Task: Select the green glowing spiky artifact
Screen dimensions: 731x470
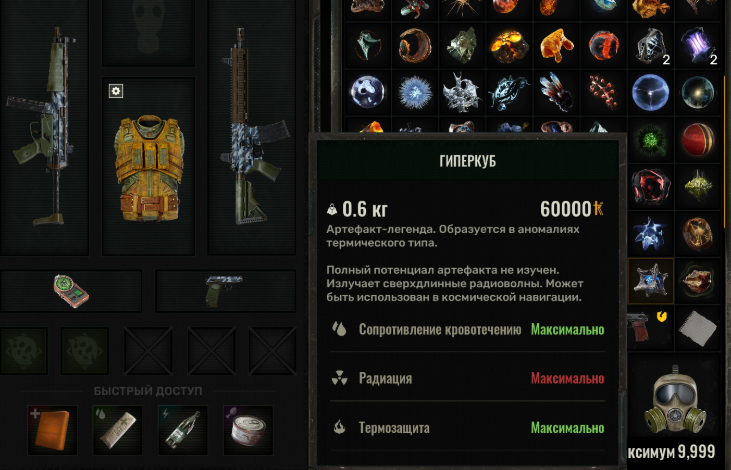Action: point(651,140)
